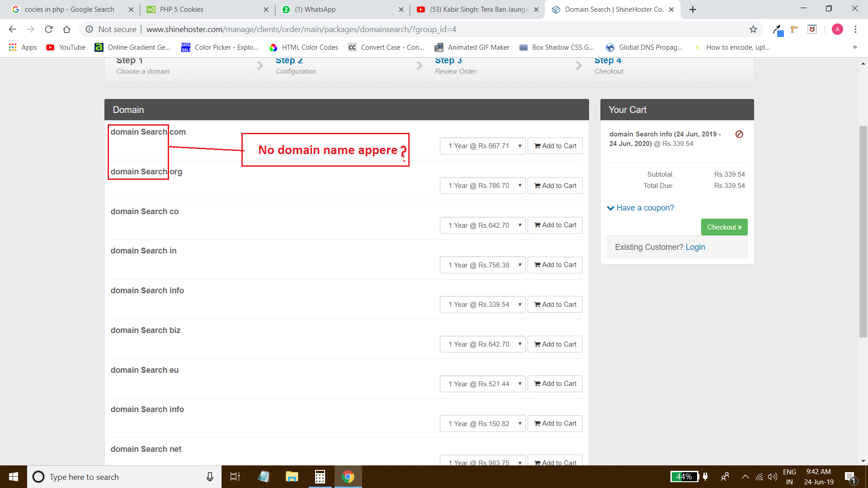Add the .co domain to cart

tap(555, 225)
